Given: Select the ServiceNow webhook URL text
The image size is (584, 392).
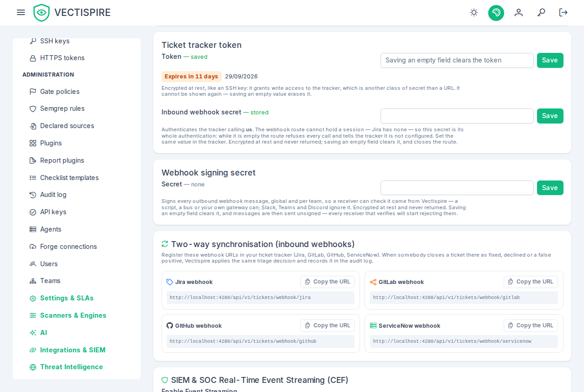Looking at the screenshot, I should (x=452, y=341).
